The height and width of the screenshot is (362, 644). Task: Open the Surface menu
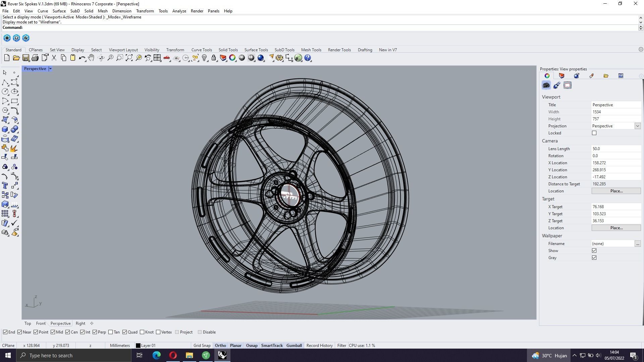59,11
